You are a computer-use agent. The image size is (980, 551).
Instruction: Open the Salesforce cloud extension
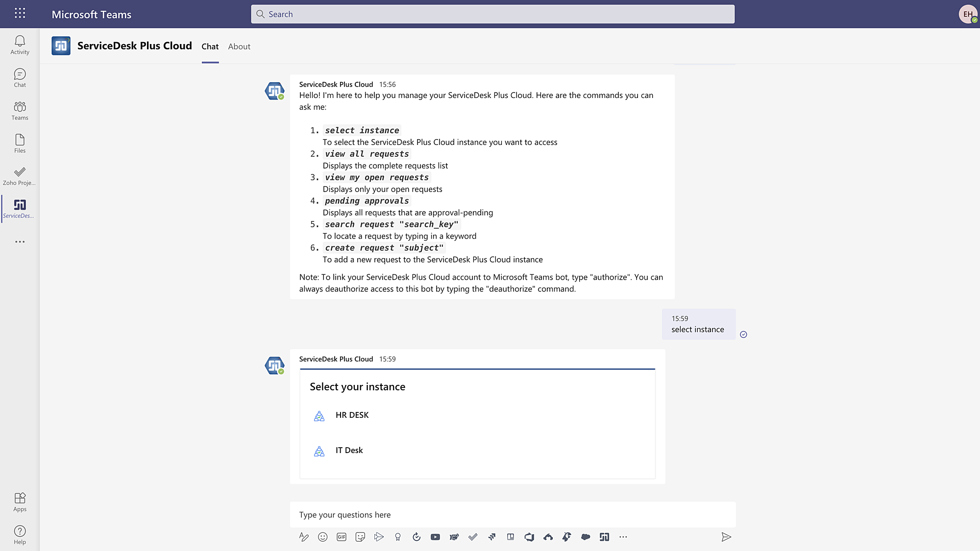(x=586, y=537)
